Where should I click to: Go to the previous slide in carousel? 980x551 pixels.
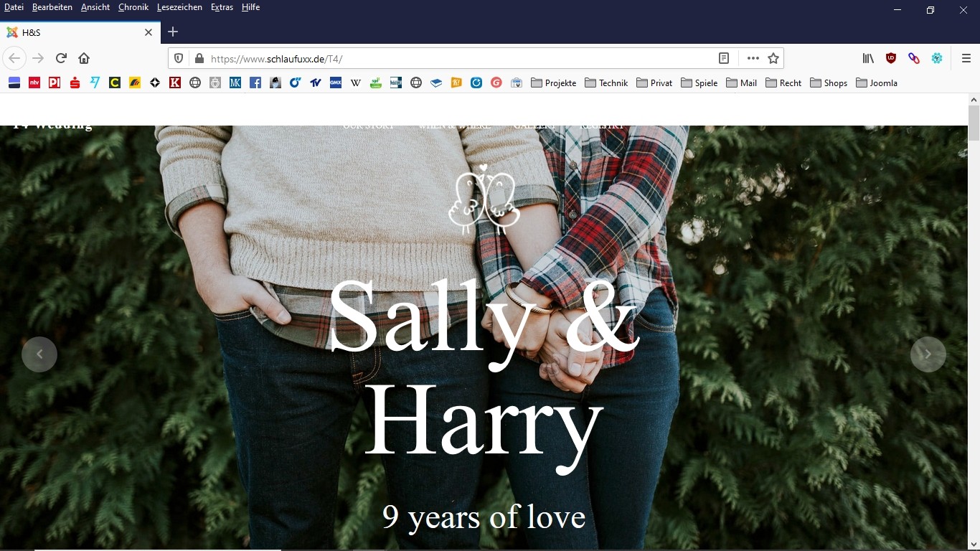click(x=39, y=354)
